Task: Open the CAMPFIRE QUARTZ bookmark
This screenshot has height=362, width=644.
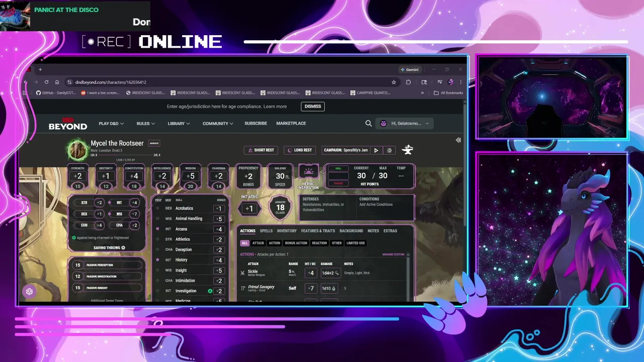Action: pyautogui.click(x=370, y=93)
